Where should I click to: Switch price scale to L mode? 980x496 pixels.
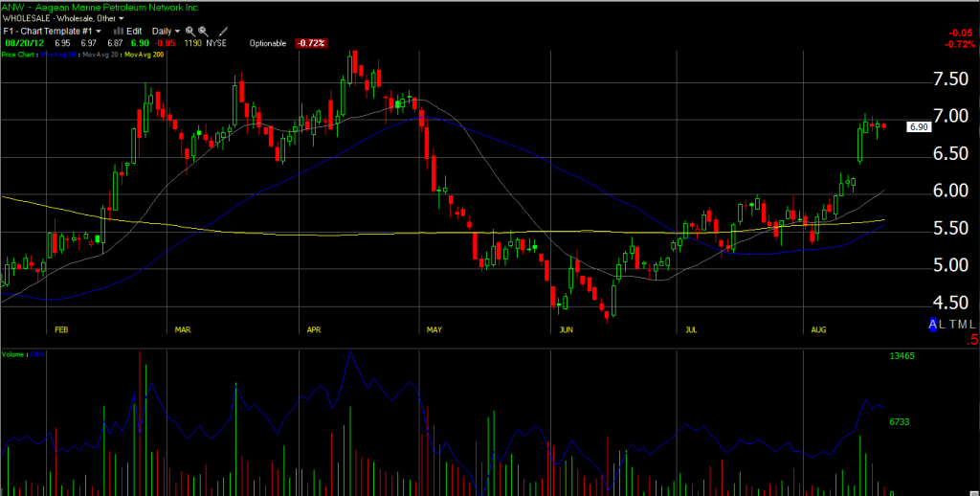tap(945, 325)
